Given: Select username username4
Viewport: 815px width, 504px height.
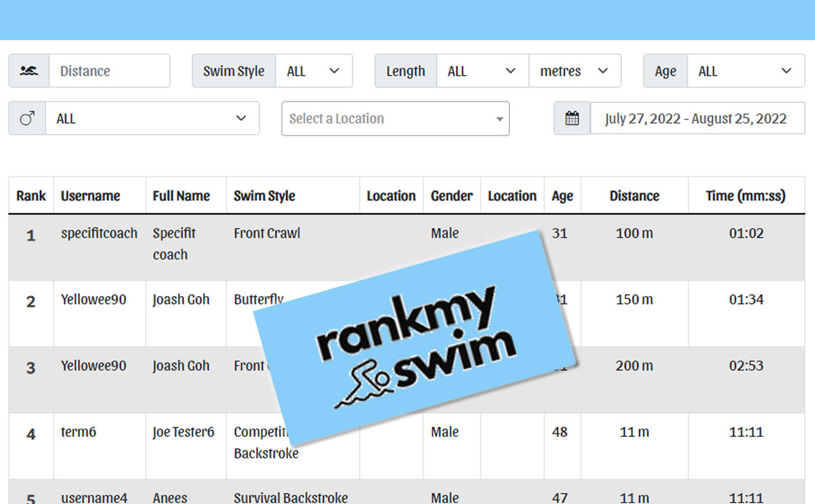Looking at the screenshot, I should [94, 498].
